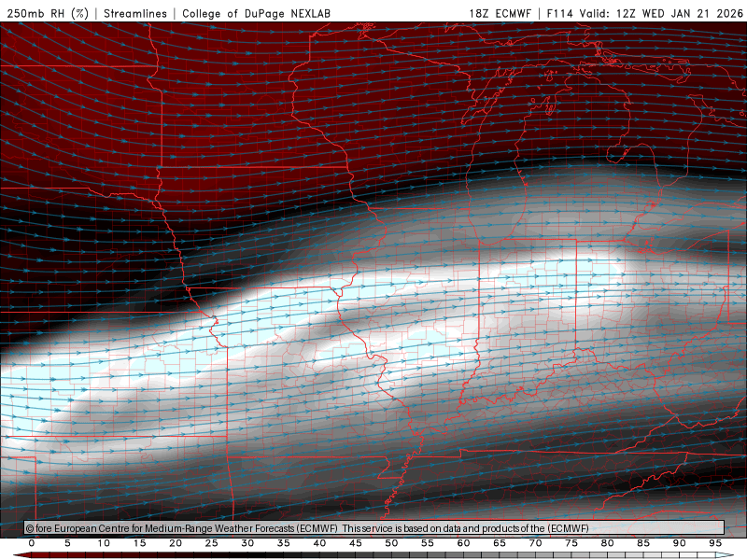Screen dimensions: 747x560
Task: Click the '20' colorbar scale label
Action: tap(176, 543)
